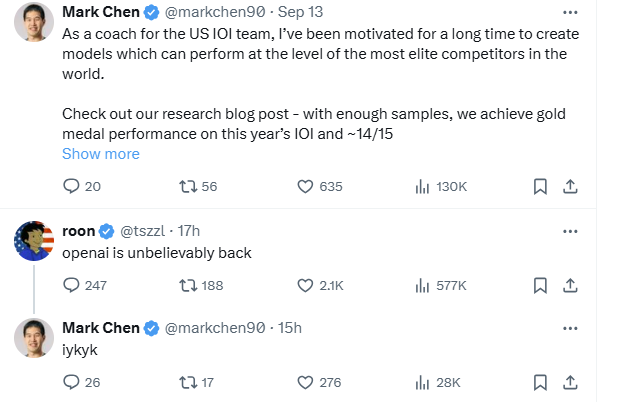The image size is (621, 402).
Task: Share Mark Chen's IOI tweet
Action: click(x=570, y=186)
